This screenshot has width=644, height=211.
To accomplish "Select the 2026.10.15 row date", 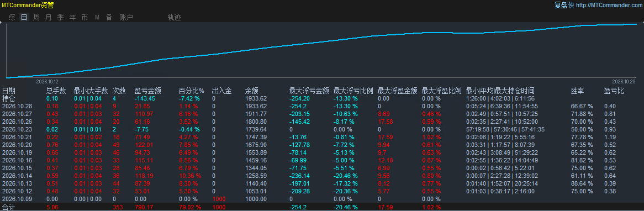I will click(16, 168).
